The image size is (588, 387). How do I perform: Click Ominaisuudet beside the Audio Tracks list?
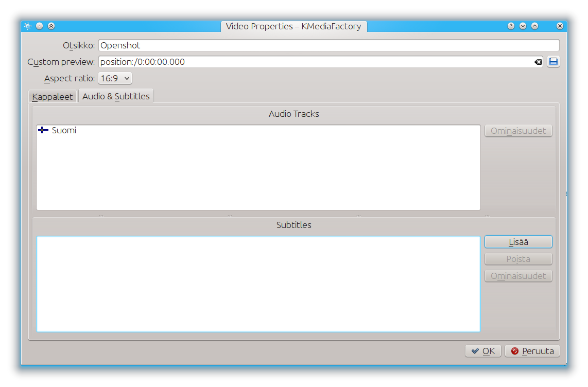point(518,131)
